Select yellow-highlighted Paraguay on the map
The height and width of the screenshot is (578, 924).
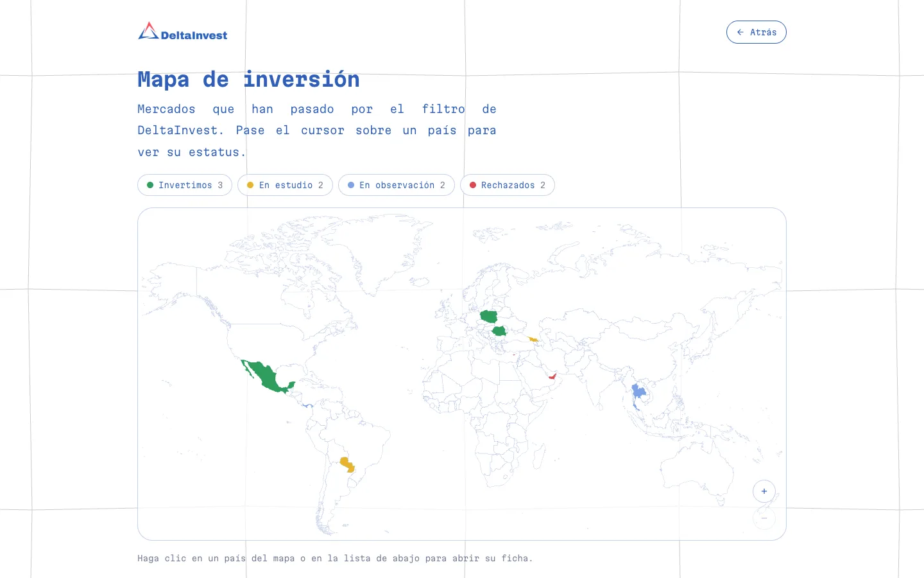347,464
